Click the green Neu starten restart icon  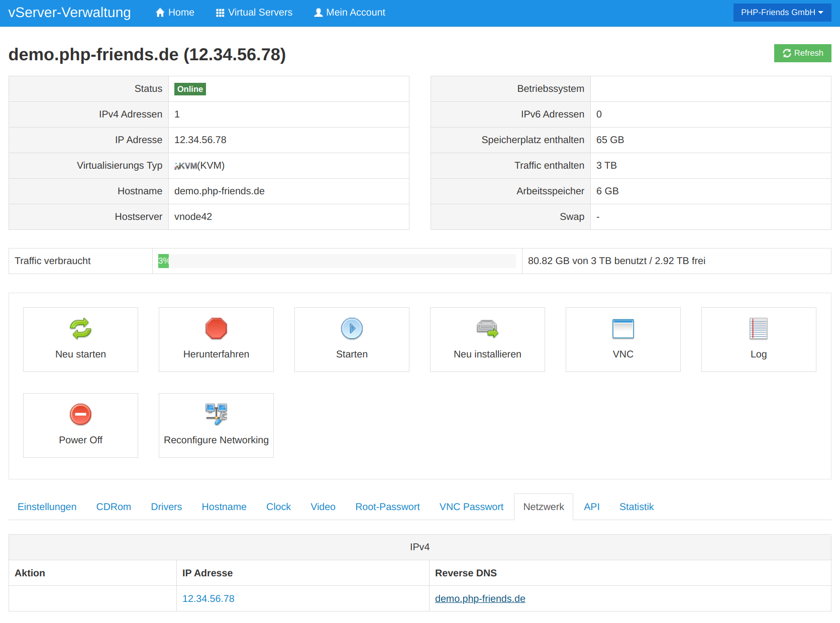pyautogui.click(x=80, y=329)
